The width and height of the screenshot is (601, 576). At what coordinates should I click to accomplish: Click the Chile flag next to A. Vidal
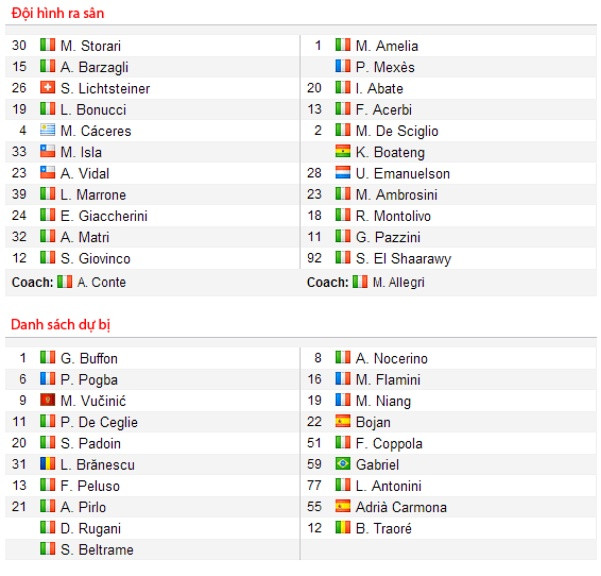click(x=47, y=173)
